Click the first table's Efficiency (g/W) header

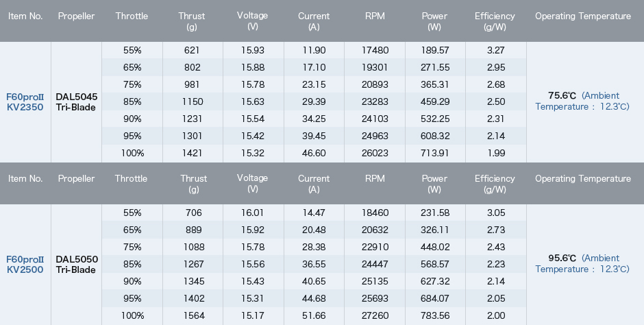pyautogui.click(x=495, y=21)
